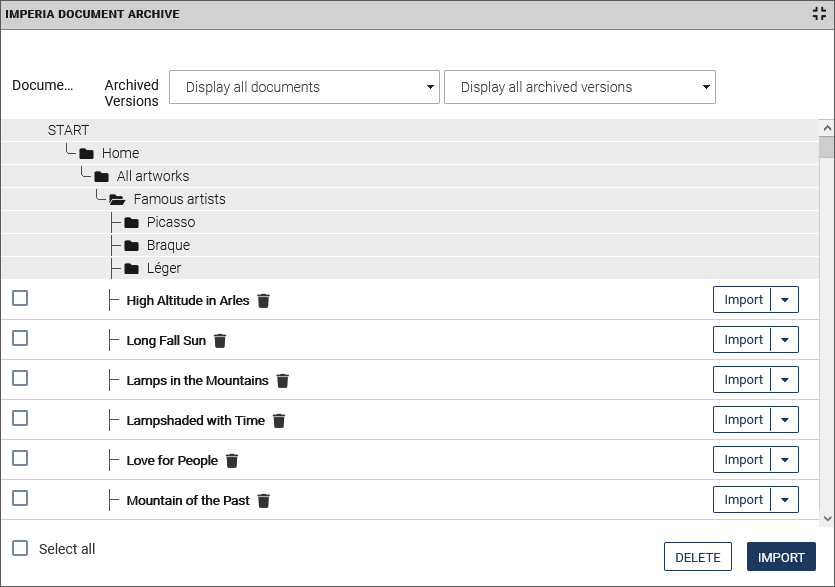Collapse the Imperia Document Archive panel
The height and width of the screenshot is (587, 835).
[819, 14]
